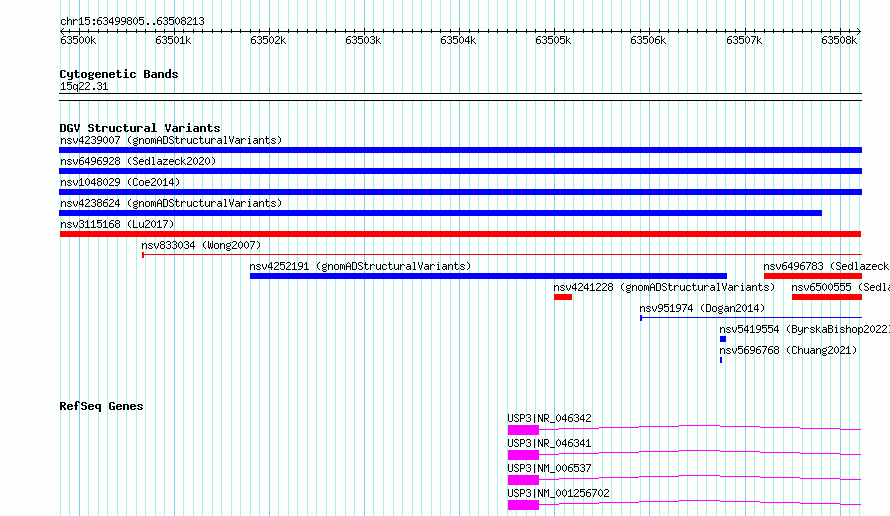Select the red nsv3115168 (Lu2017) bar
This screenshot has height=516, width=890.
coord(460,234)
